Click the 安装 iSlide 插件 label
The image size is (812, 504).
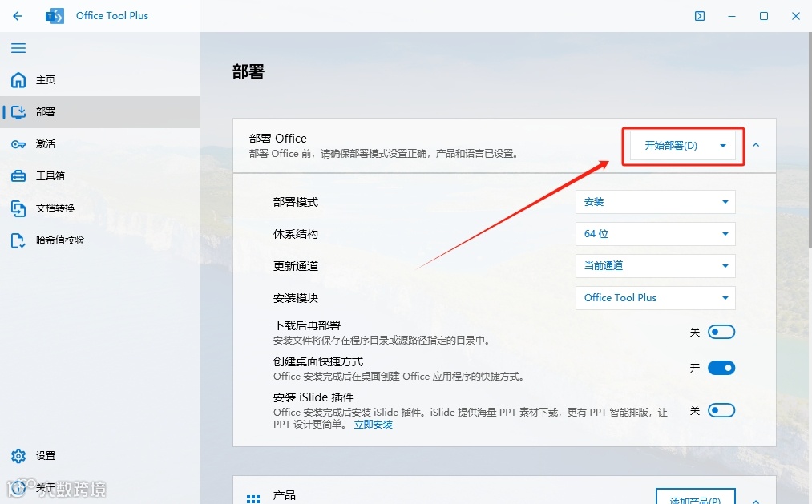[x=313, y=397]
